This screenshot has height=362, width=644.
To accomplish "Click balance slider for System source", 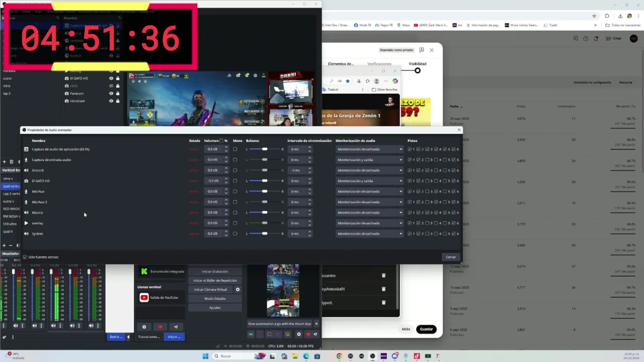I will [x=265, y=234].
